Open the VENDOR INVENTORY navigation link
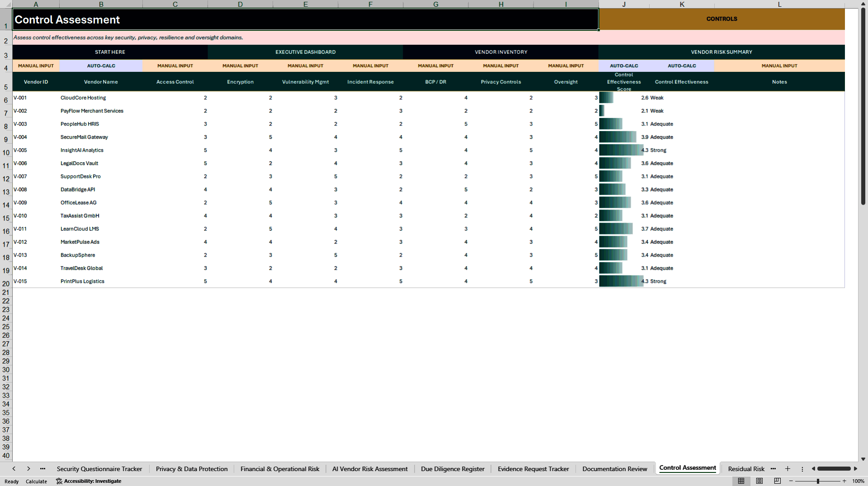 click(x=501, y=52)
